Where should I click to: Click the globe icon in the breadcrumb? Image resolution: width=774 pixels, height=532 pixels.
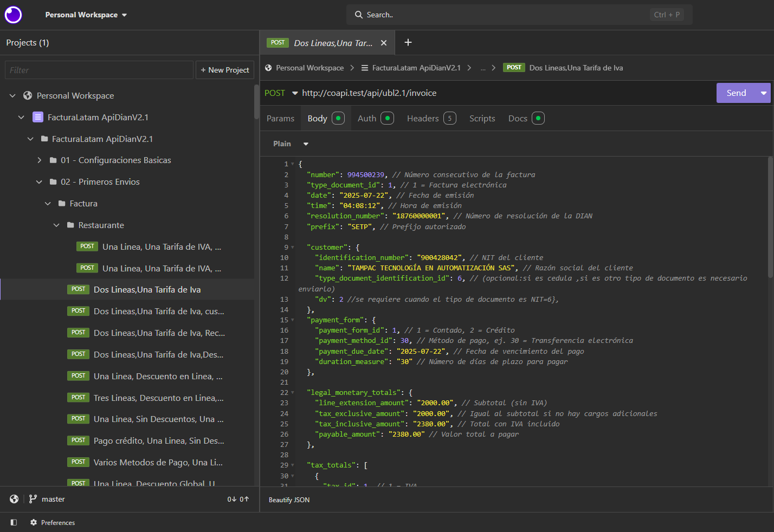coord(268,68)
